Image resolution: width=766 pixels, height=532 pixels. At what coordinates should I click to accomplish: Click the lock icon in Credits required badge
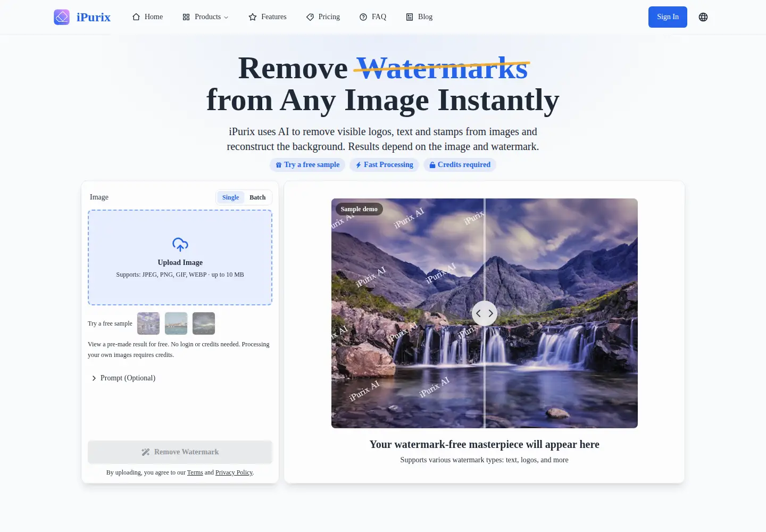[x=432, y=165]
